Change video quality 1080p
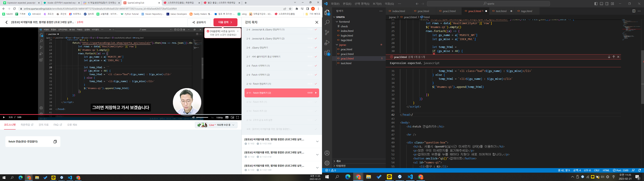The height and width of the screenshot is (181, 644). [220, 117]
